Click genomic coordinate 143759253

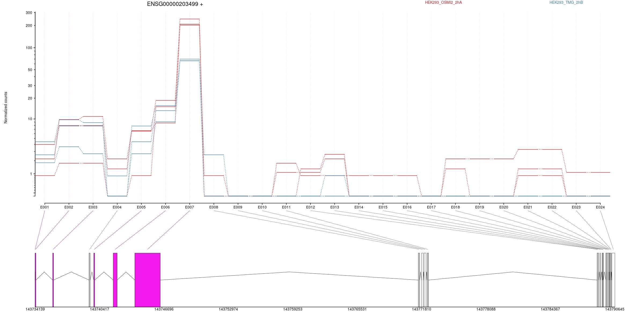tap(293, 309)
